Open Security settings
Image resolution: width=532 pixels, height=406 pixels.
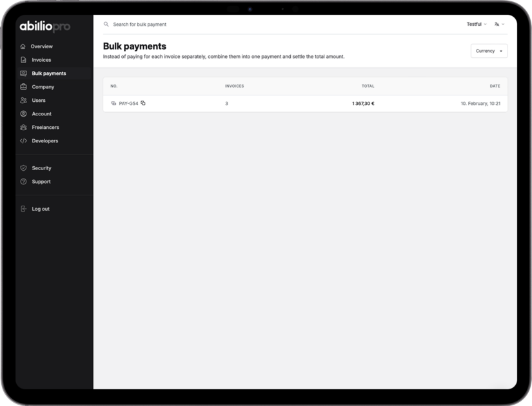click(x=41, y=168)
